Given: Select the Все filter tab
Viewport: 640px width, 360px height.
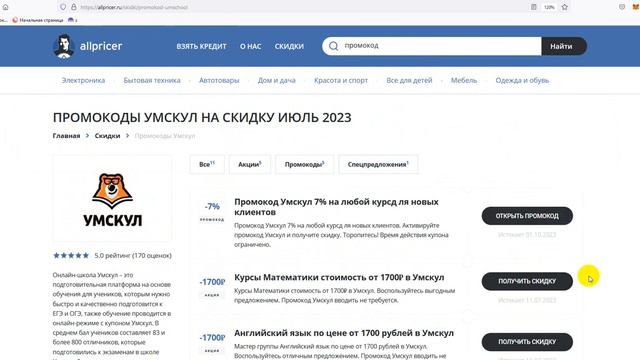Looking at the screenshot, I should [x=207, y=164].
